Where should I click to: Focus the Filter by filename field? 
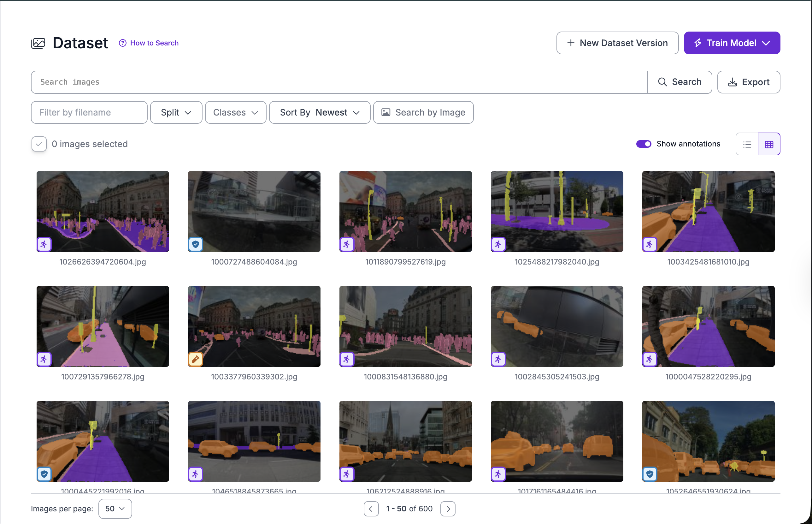(x=89, y=112)
